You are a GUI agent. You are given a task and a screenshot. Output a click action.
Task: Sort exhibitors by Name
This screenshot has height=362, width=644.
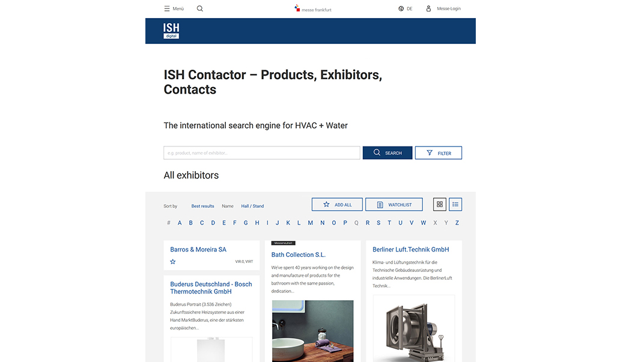(x=228, y=206)
